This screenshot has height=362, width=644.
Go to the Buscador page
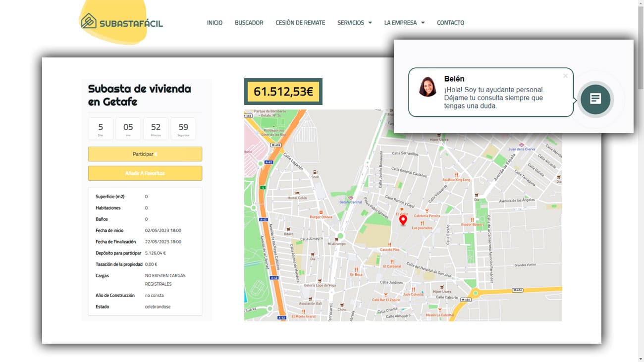pyautogui.click(x=249, y=23)
